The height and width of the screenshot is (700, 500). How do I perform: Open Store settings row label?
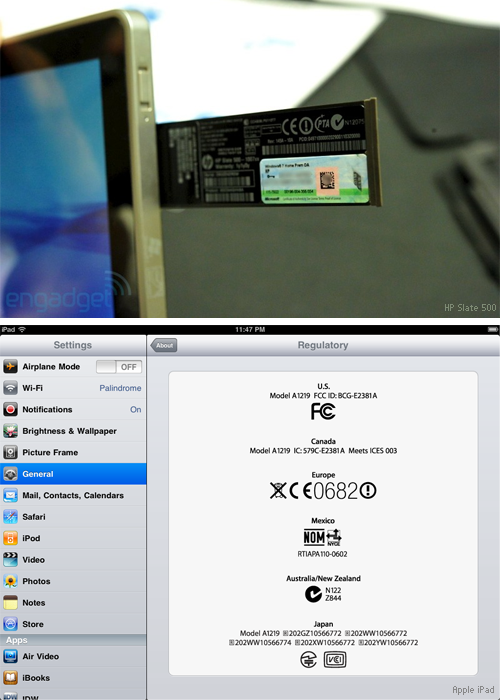click(x=33, y=624)
